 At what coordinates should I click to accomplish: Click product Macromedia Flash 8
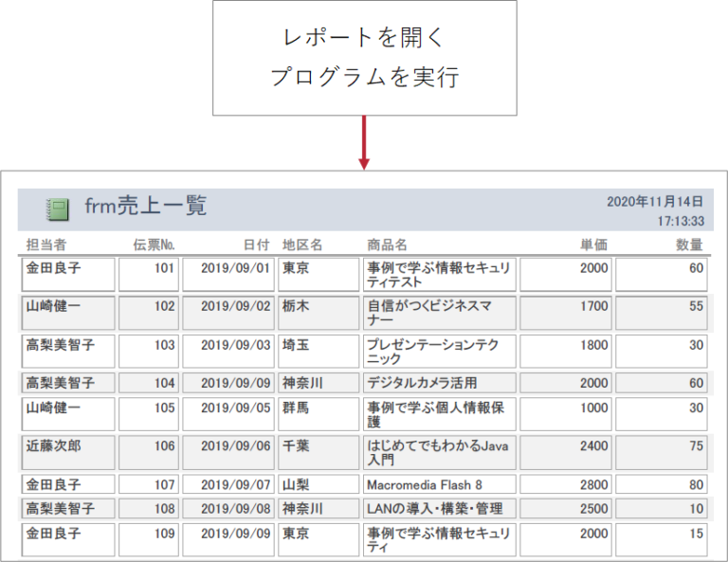(x=439, y=484)
